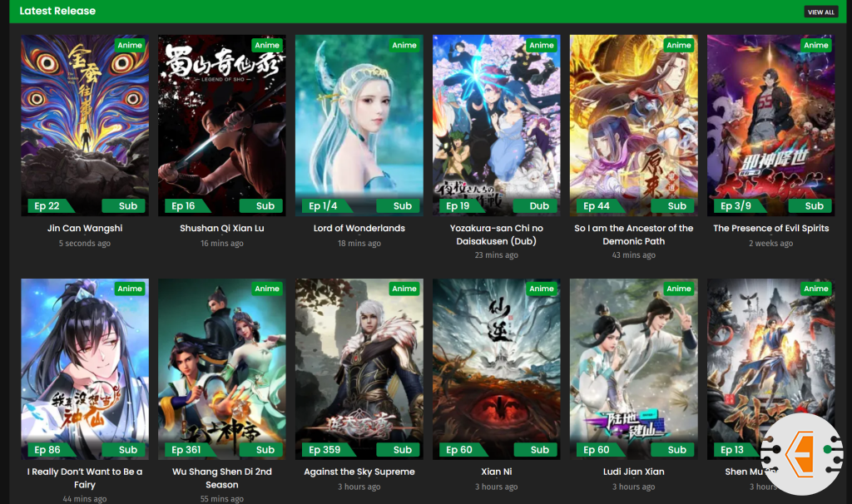Viewport: 852px width, 504px height.
Task: Click Anime tag on Shen Mu poster
Action: coord(816,289)
